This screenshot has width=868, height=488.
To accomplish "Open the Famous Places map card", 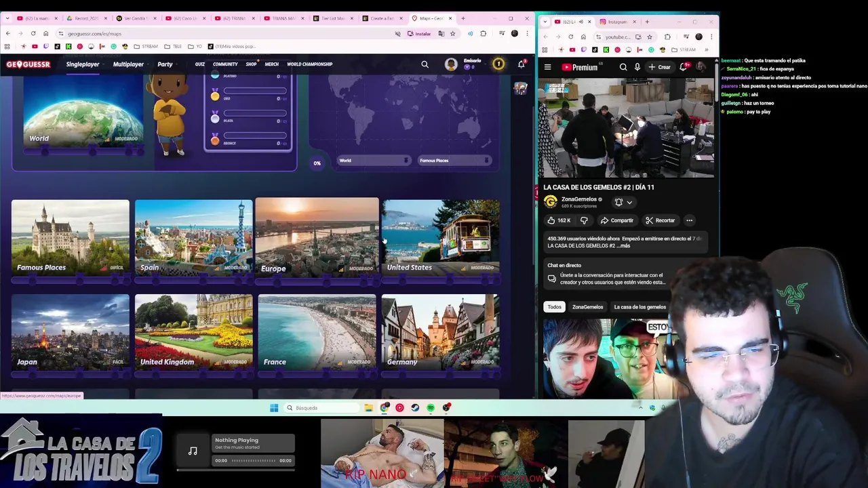I will (70, 237).
